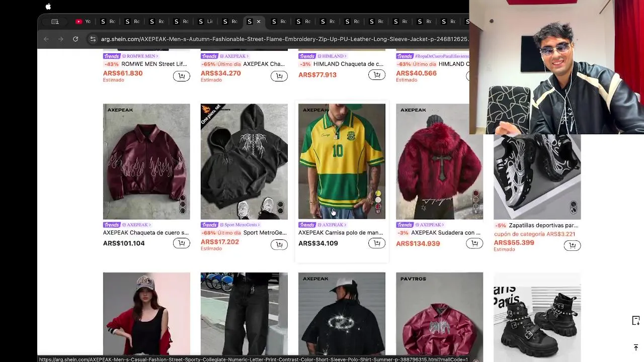Viewport: 644px width, 362px height.
Task: Open the AXEPEAK Camisa polo product title
Action: click(341, 233)
